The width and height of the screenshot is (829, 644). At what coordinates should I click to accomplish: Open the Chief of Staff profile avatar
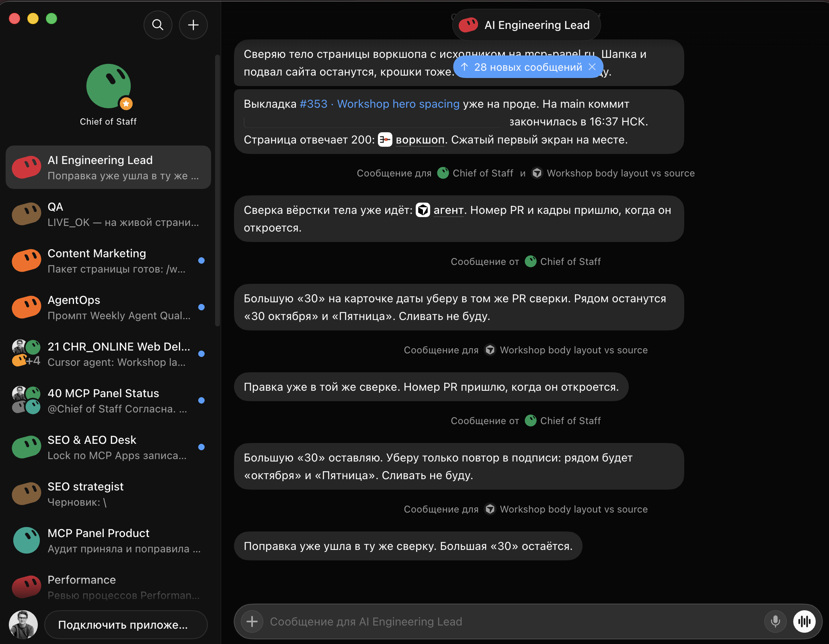pyautogui.click(x=109, y=86)
